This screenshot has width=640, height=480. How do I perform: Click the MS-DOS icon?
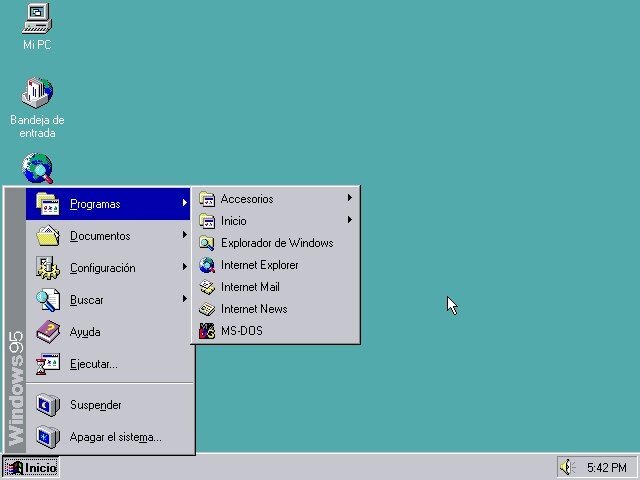(x=207, y=331)
